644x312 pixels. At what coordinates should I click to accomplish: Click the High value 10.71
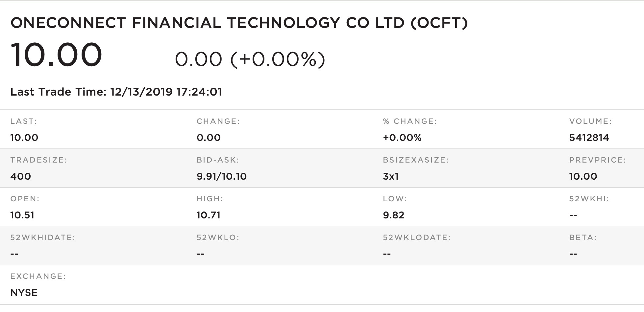(209, 215)
